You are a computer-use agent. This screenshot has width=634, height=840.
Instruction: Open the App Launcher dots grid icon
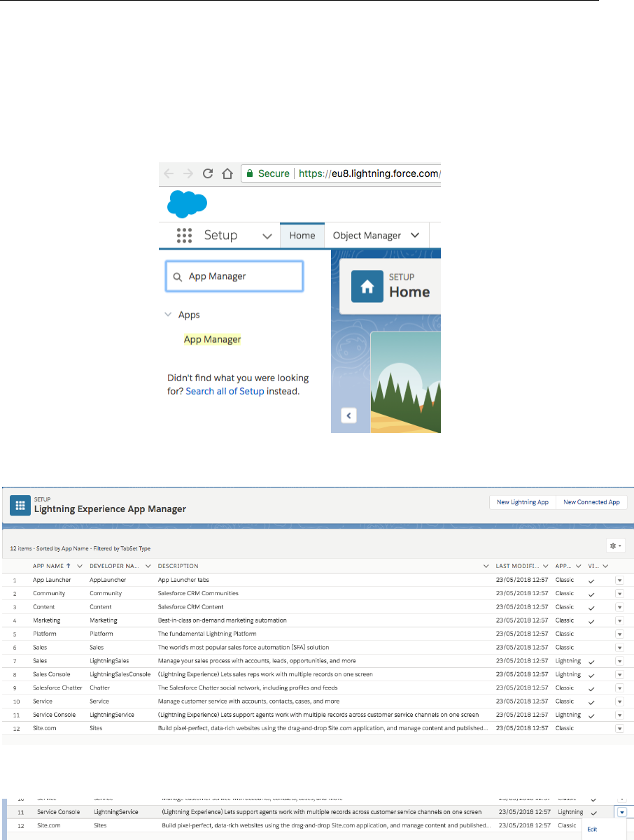(184, 236)
